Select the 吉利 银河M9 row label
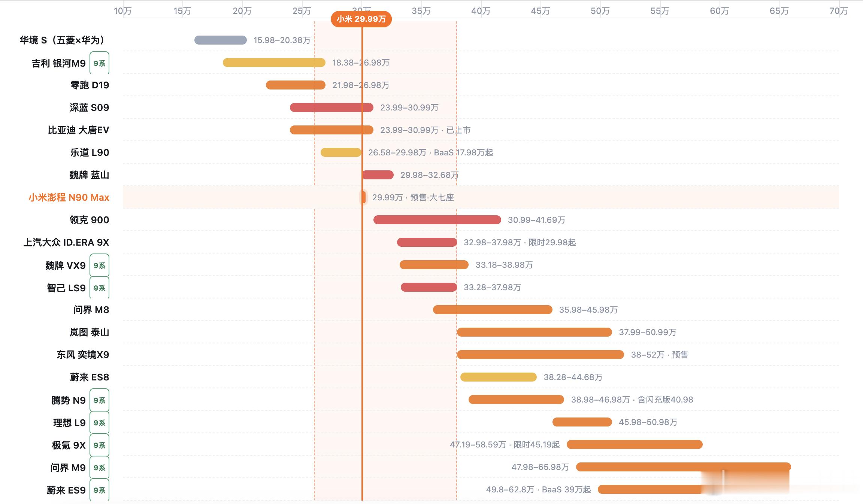The height and width of the screenshot is (504, 863). point(59,63)
